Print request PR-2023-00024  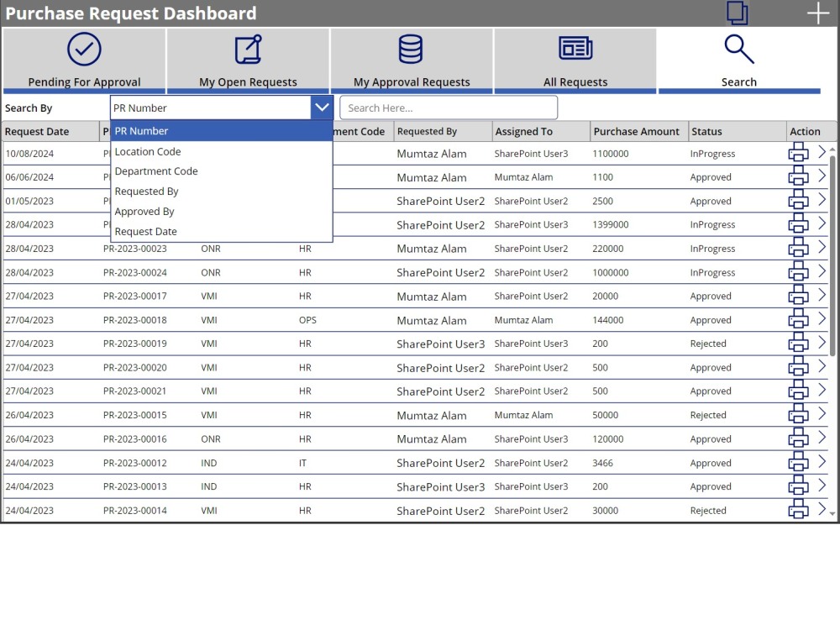coord(798,271)
